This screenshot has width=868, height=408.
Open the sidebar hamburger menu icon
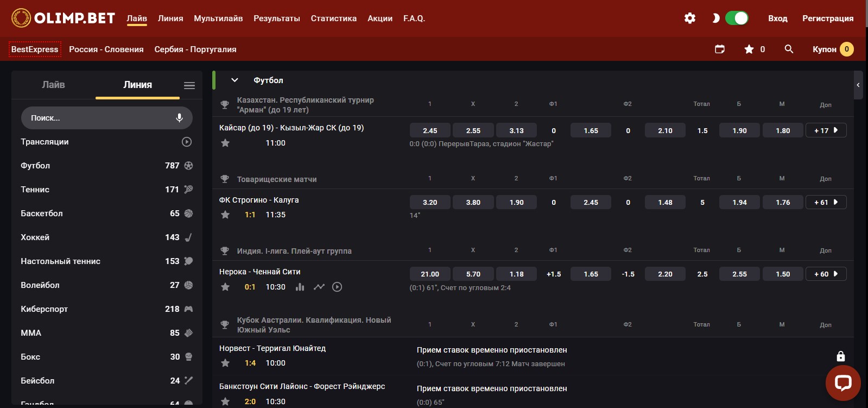click(189, 85)
